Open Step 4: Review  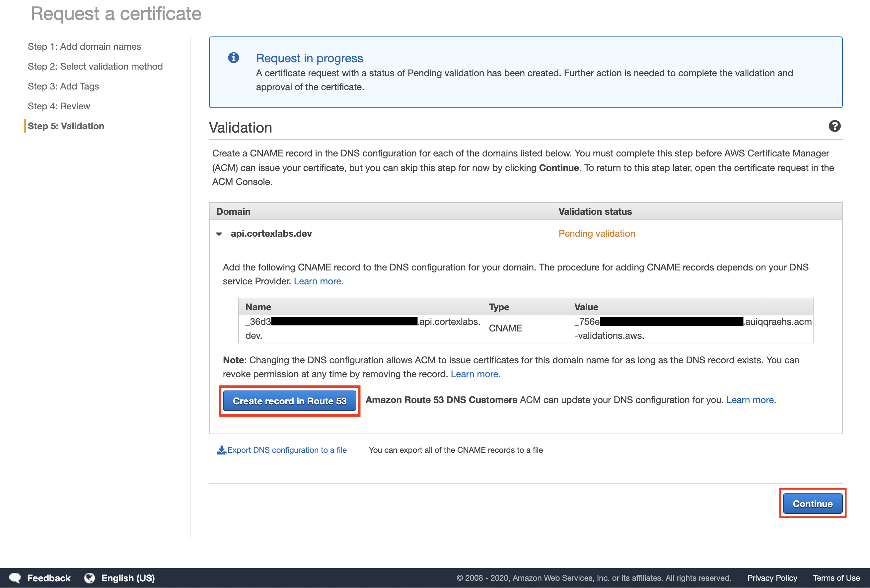(59, 106)
